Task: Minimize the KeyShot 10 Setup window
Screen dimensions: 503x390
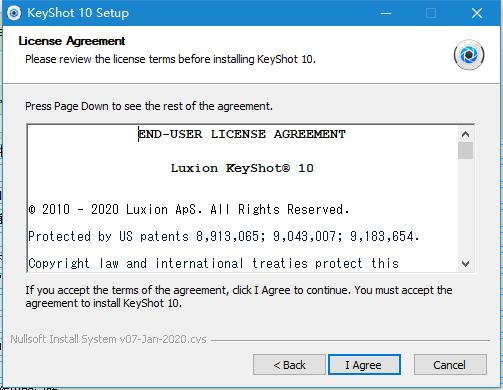Action: [386, 13]
